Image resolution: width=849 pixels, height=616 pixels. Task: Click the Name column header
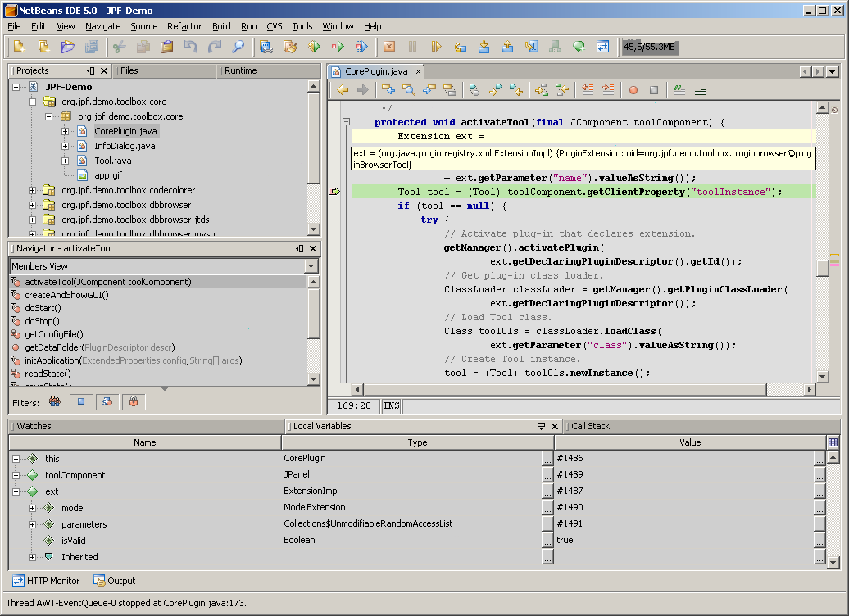[144, 442]
